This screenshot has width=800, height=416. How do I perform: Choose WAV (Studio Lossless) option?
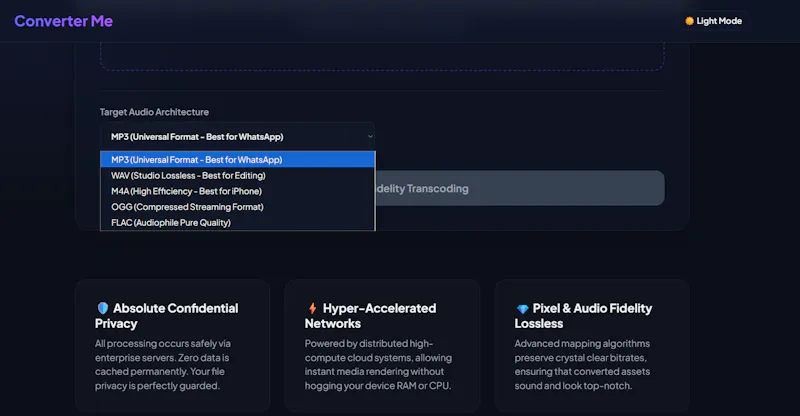[x=237, y=176]
